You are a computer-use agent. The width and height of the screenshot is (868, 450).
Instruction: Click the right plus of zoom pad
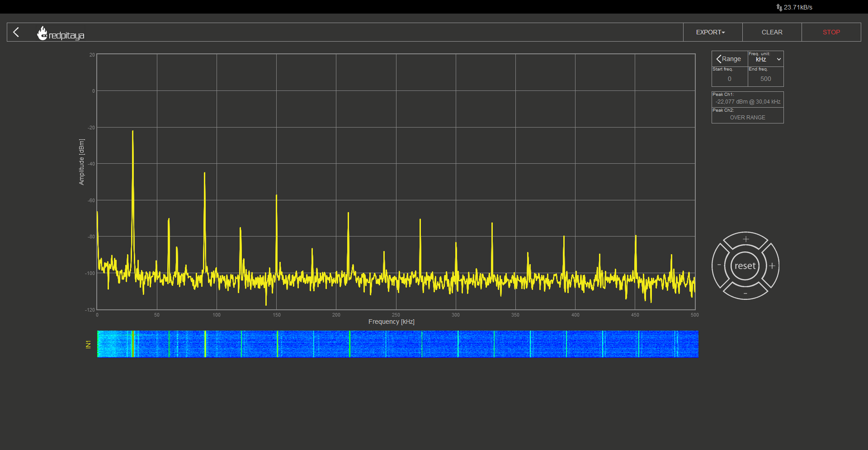coord(772,266)
